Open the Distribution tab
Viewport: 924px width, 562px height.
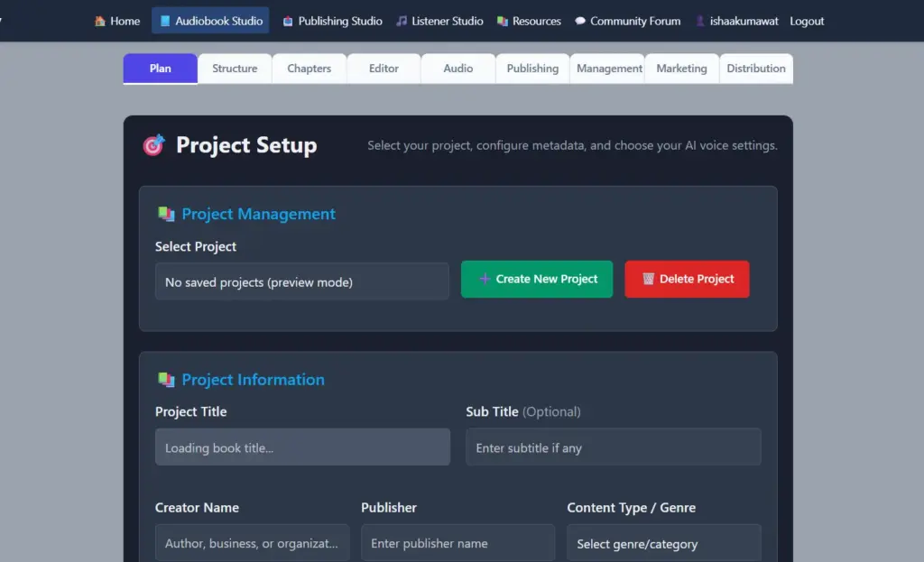(x=756, y=68)
